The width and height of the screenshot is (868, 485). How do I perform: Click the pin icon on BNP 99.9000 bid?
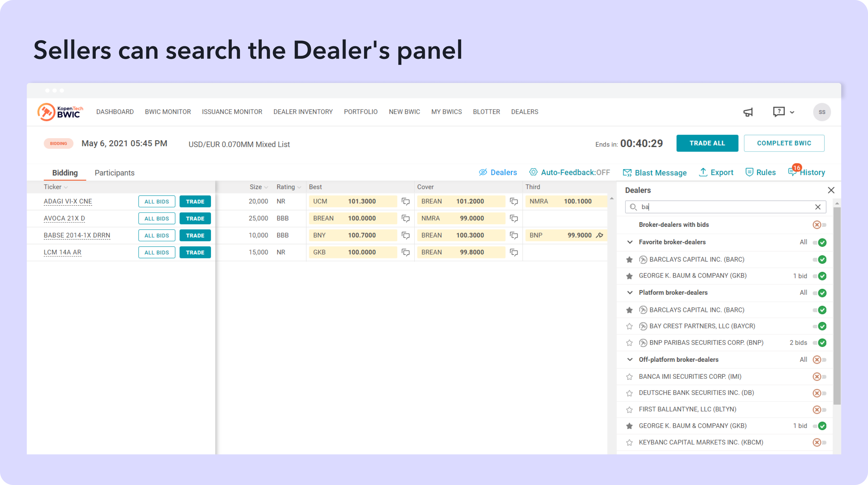click(599, 235)
